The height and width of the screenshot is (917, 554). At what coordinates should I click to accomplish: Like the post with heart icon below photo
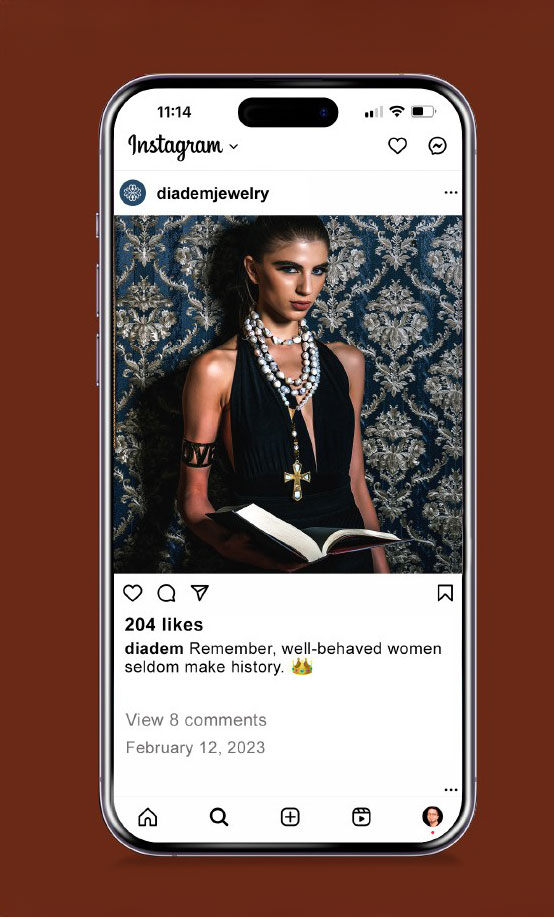click(133, 593)
